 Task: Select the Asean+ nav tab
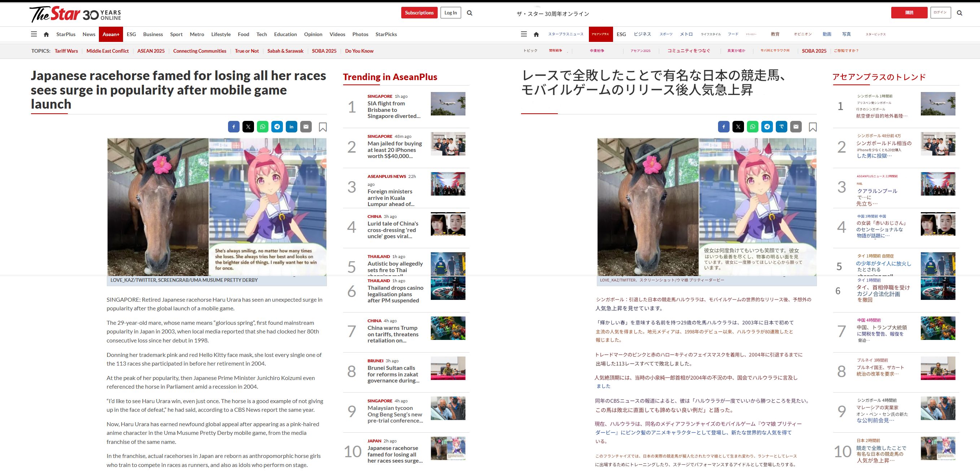click(x=111, y=34)
